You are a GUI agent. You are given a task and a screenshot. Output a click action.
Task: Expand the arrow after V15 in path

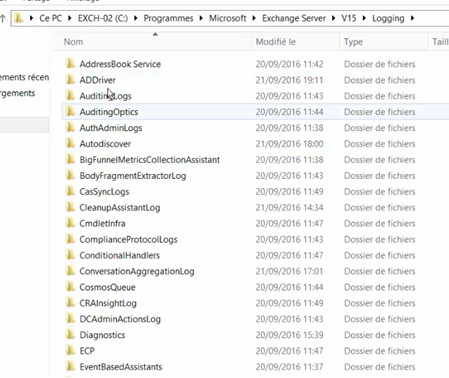point(364,18)
